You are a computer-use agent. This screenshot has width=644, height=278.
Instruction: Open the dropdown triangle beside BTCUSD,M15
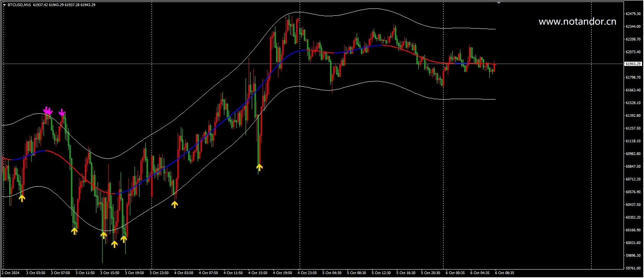point(4,5)
